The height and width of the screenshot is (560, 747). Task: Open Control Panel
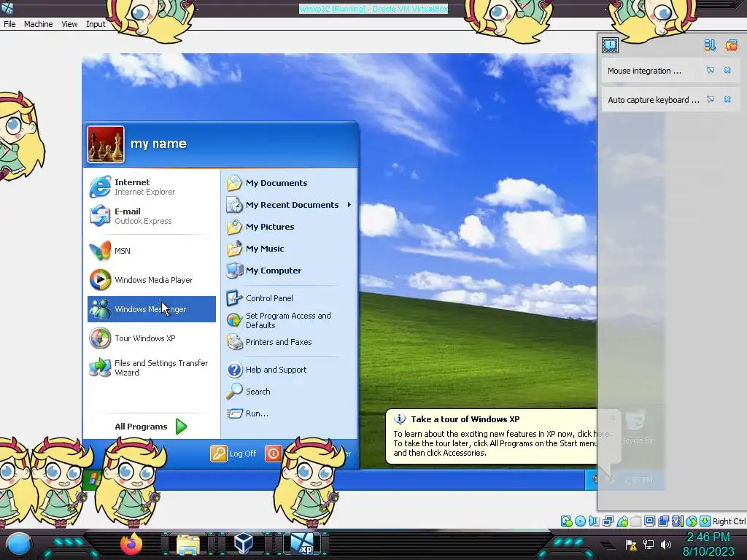pos(290,298)
